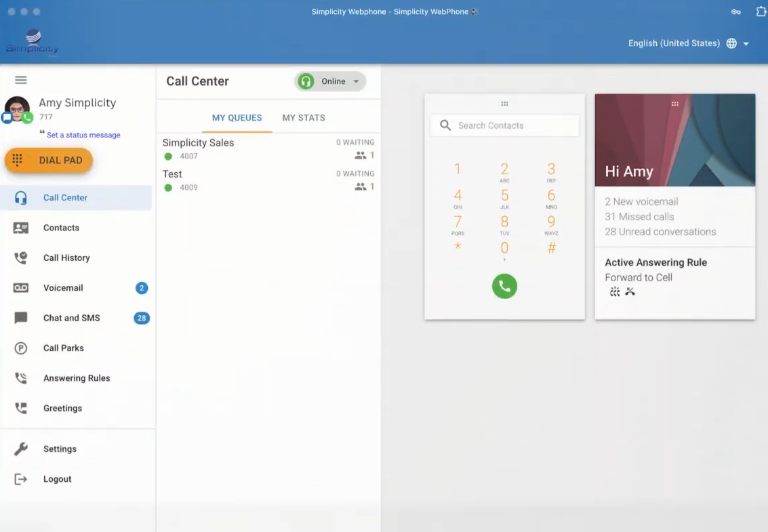
Task: Dial digit 9 WXYZ on the keypad
Action: click(551, 225)
